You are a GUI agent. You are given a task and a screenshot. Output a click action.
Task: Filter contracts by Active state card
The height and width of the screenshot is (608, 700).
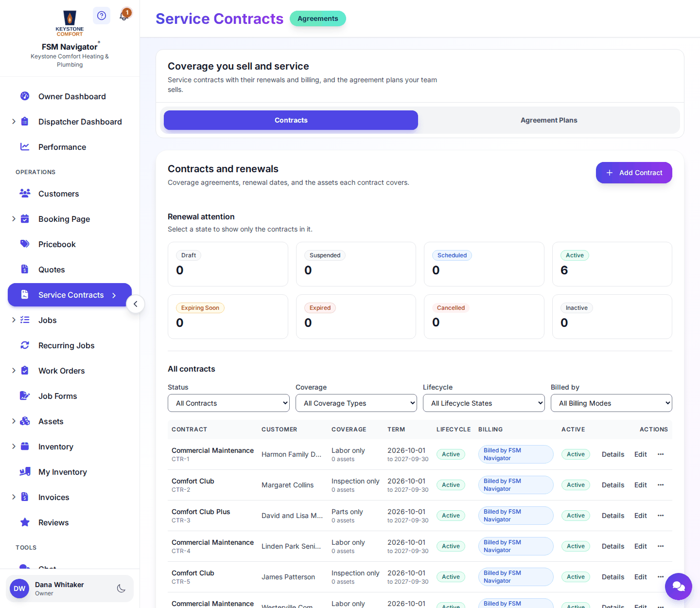coord(612,264)
